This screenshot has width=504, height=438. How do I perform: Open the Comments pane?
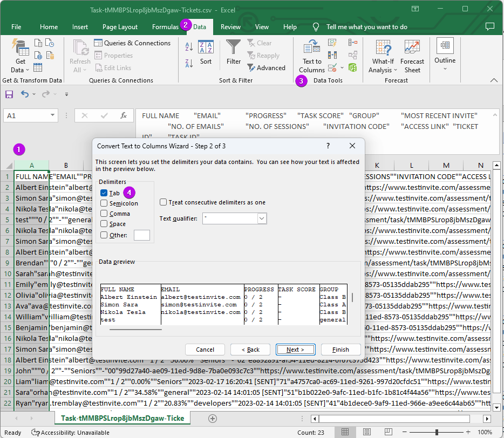(x=490, y=26)
